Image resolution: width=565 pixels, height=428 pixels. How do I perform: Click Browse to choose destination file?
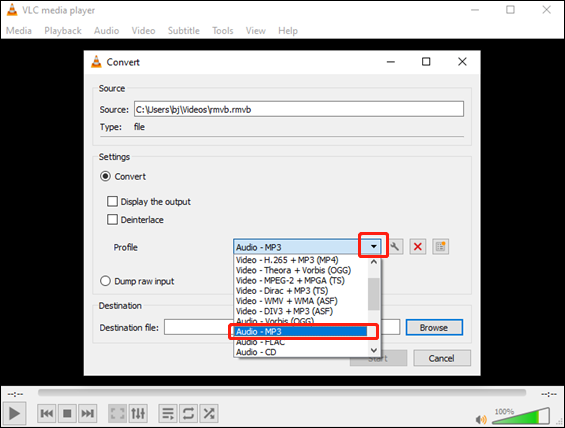click(434, 327)
